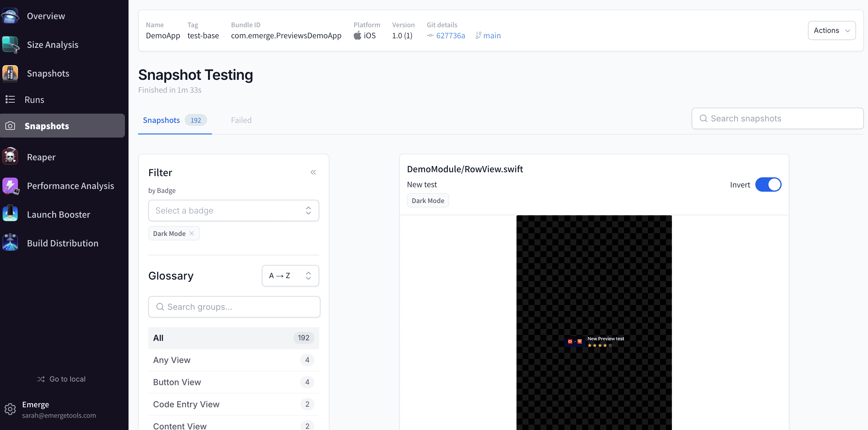Click the Build Distribution icon in sidebar
868x430 pixels.
(x=10, y=243)
